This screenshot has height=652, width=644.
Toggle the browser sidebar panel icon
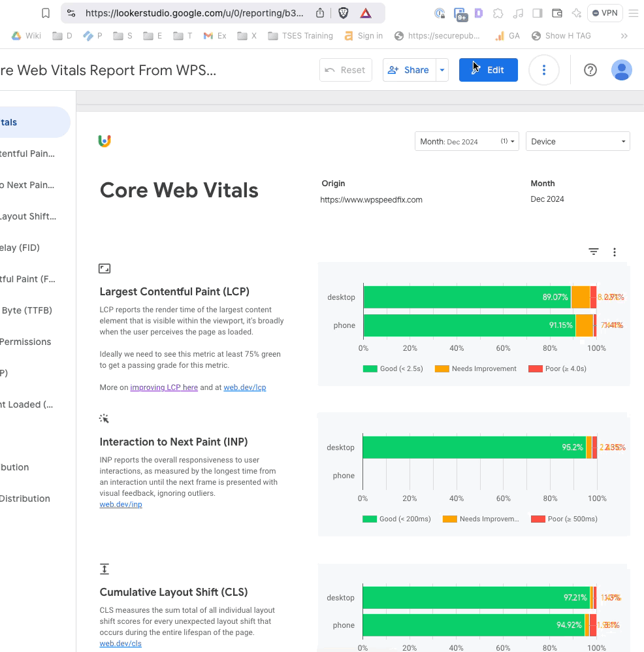pos(538,13)
